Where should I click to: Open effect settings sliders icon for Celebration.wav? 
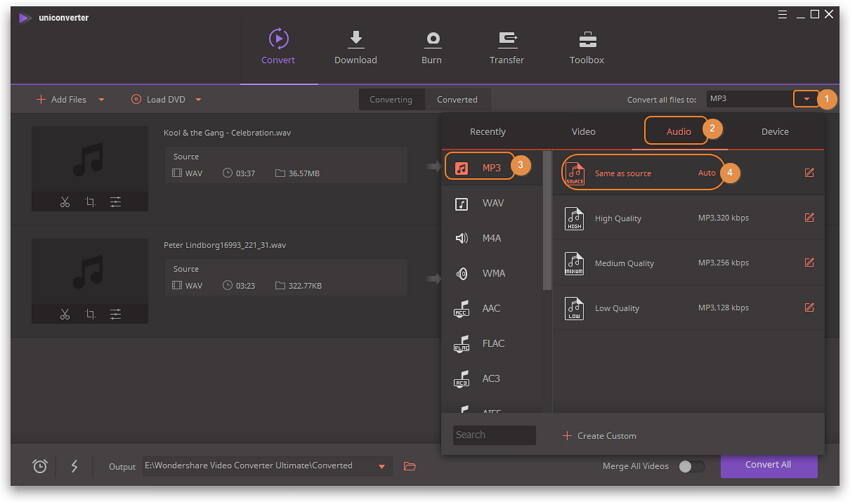(115, 202)
